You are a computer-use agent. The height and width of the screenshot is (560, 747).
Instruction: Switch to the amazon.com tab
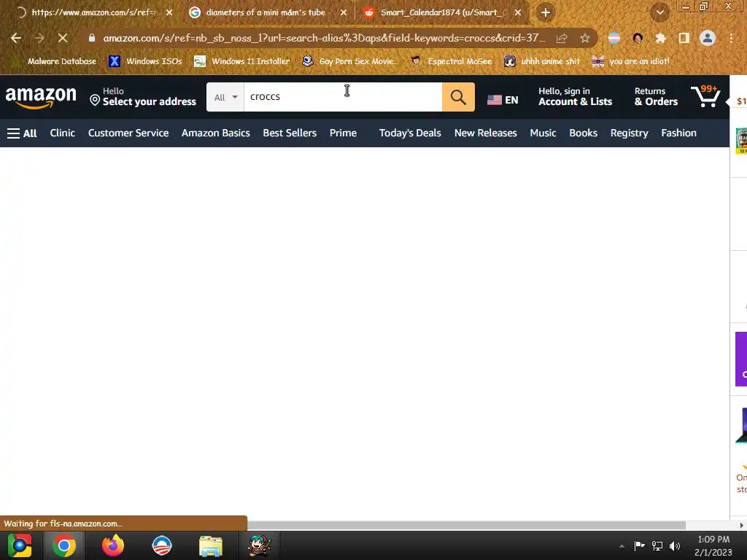point(93,12)
